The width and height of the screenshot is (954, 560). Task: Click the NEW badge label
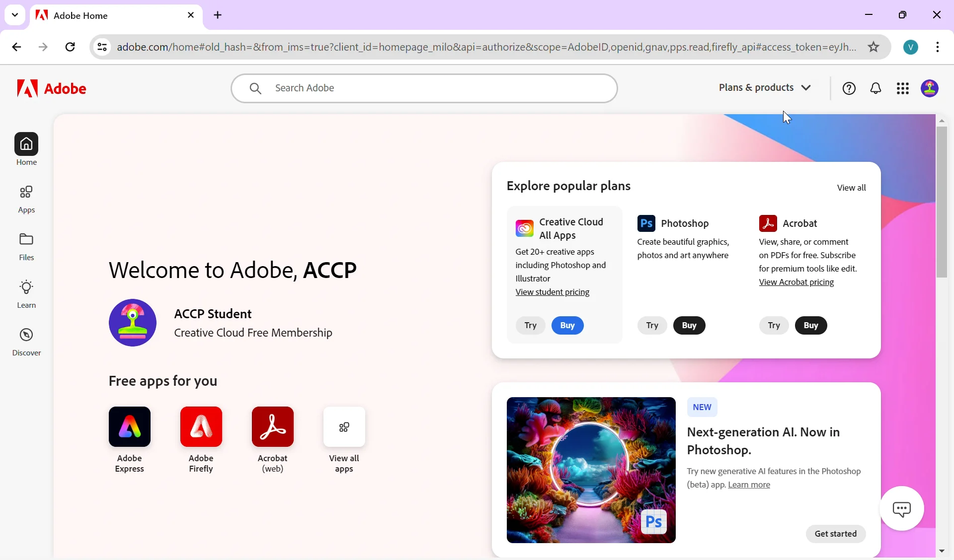(702, 408)
